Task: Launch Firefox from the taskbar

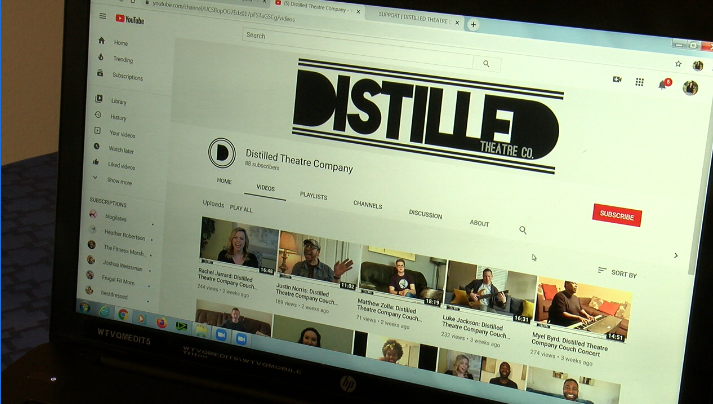Action: click(x=161, y=323)
